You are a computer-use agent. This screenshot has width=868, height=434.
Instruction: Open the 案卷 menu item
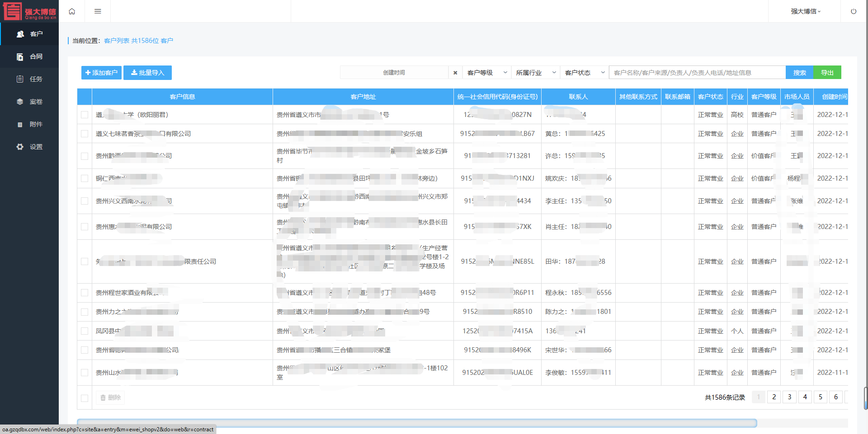click(29, 102)
